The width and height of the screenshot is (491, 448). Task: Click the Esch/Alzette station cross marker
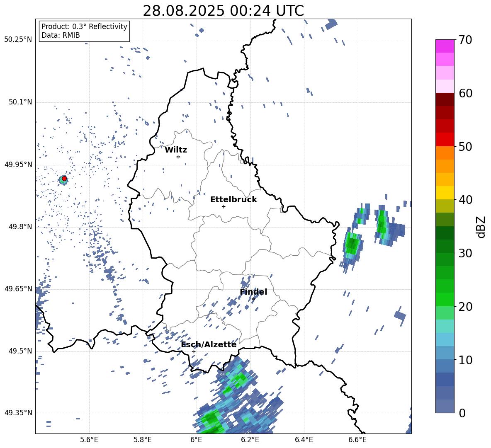coord(194,351)
